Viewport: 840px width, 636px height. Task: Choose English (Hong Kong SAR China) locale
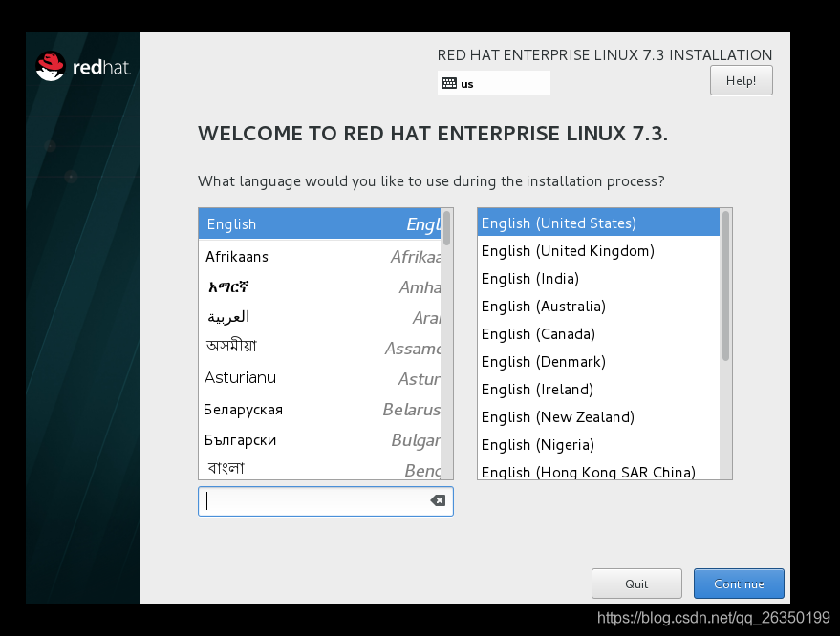598,471
